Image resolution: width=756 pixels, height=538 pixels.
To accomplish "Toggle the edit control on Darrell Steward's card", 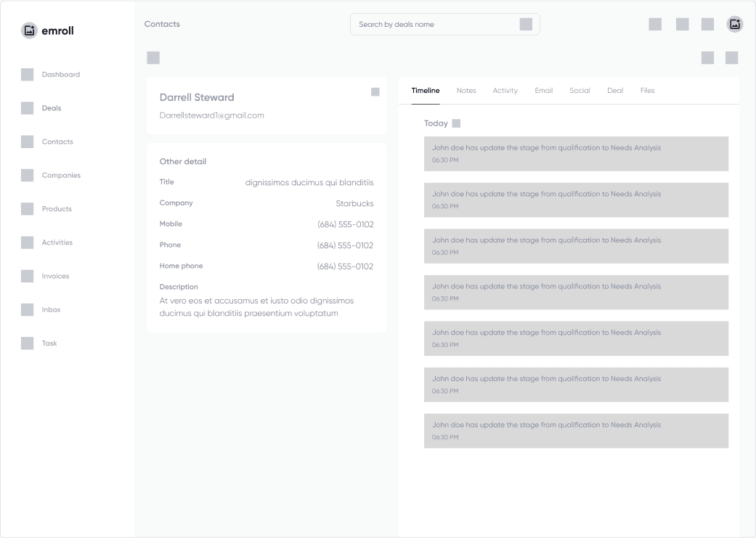I will point(375,91).
